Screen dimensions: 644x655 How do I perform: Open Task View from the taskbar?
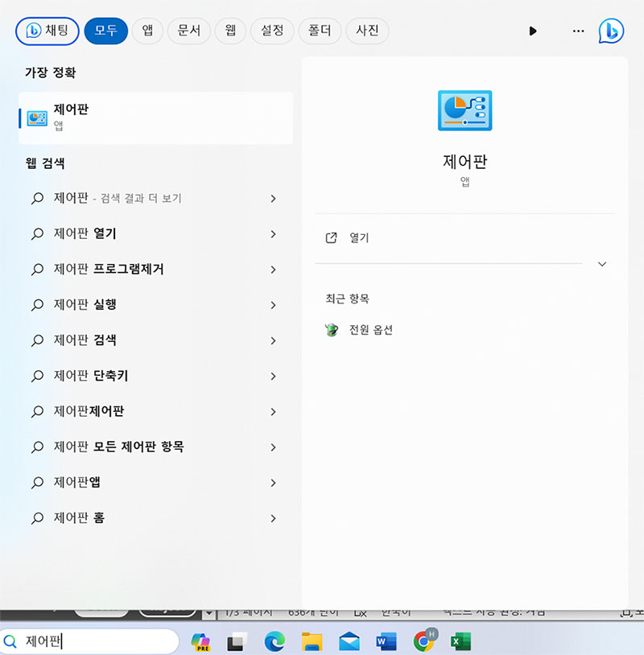237,641
